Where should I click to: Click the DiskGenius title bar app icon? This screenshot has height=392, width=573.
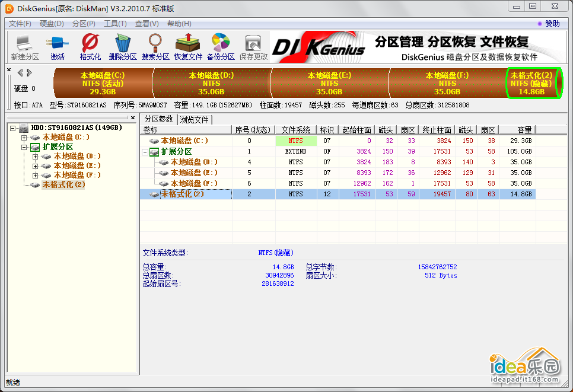9,9
